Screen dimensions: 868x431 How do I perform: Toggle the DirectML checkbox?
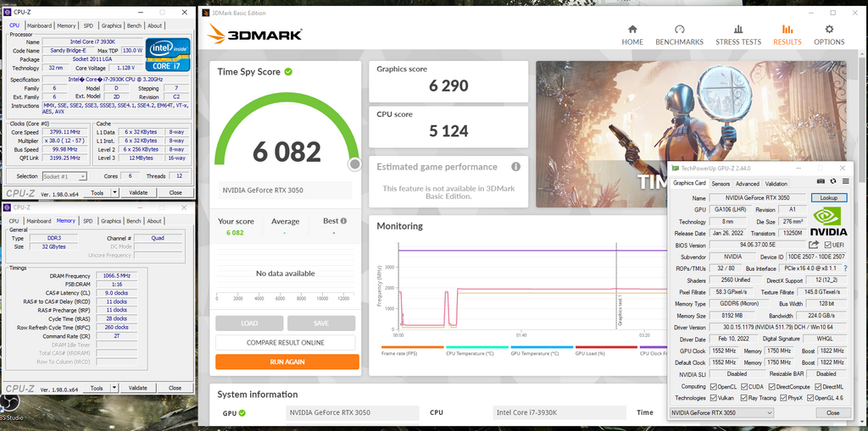click(x=816, y=387)
